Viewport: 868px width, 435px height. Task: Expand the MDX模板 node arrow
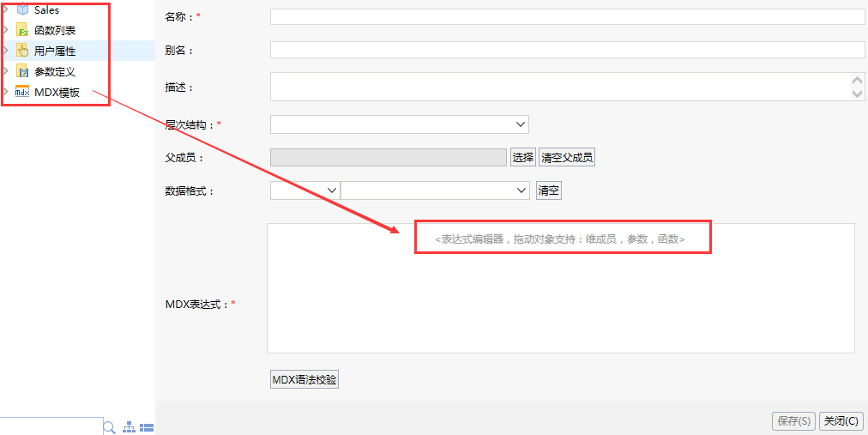click(5, 93)
